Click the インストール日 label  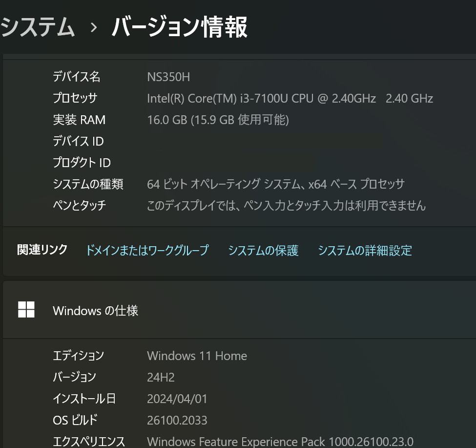click(84, 399)
